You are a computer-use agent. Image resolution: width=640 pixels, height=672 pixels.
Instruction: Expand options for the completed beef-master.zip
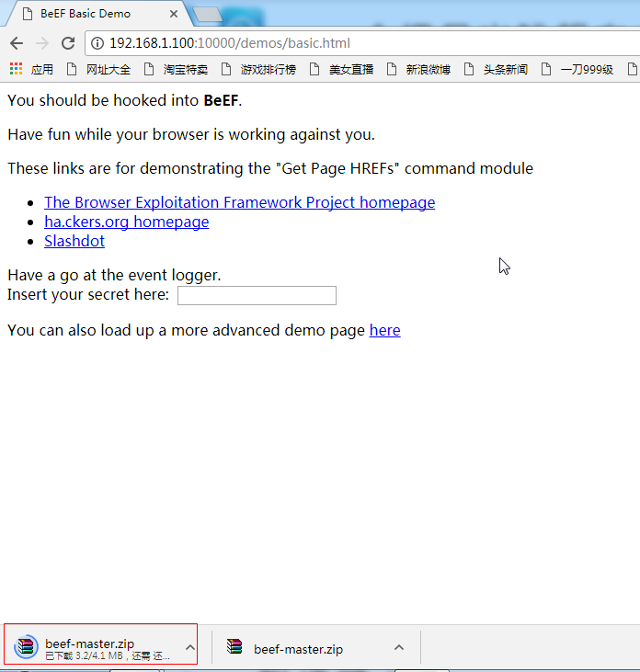click(x=399, y=647)
